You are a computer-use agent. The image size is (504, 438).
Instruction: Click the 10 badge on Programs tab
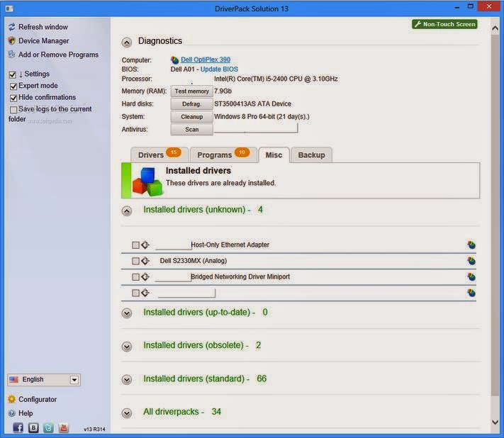pyautogui.click(x=242, y=152)
